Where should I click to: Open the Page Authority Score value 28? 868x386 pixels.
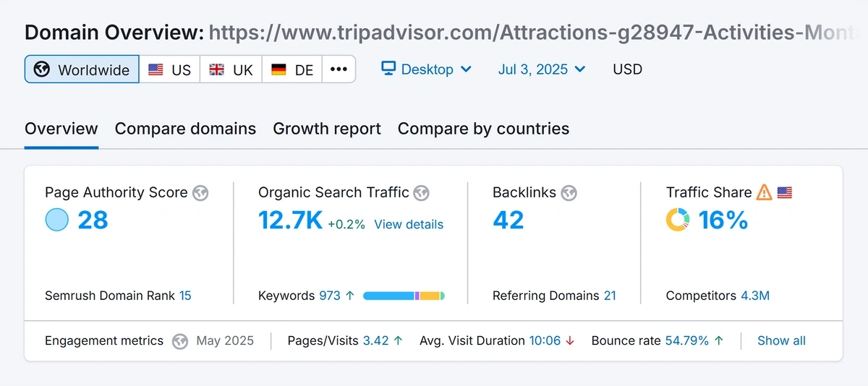pos(93,220)
